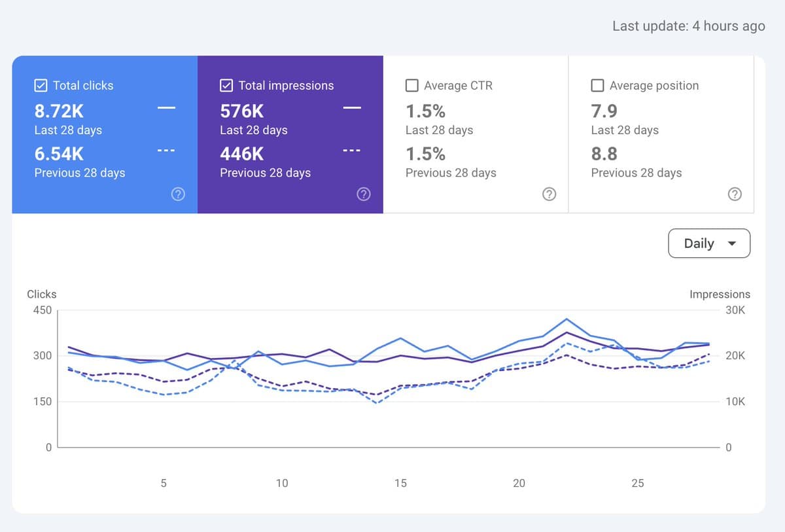Click the day 5 label on x-axis
Viewport: 785px width, 532px height.
[x=164, y=483]
